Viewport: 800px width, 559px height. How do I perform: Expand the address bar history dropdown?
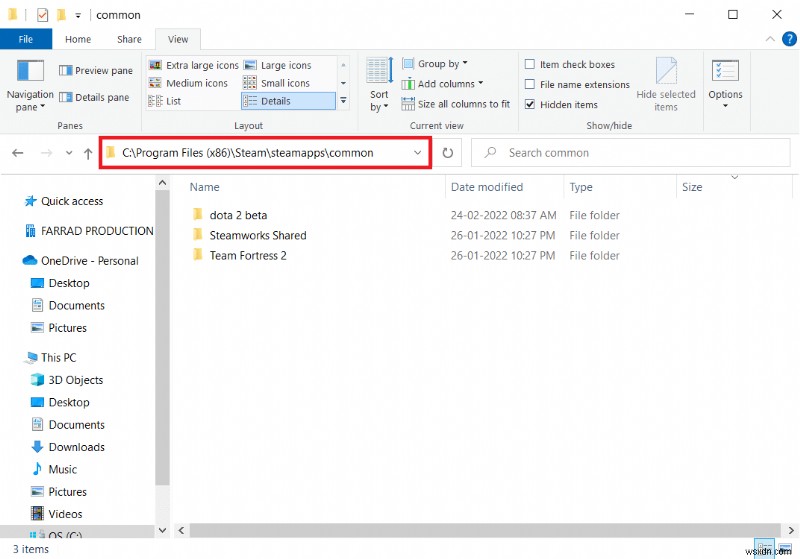[x=417, y=153]
